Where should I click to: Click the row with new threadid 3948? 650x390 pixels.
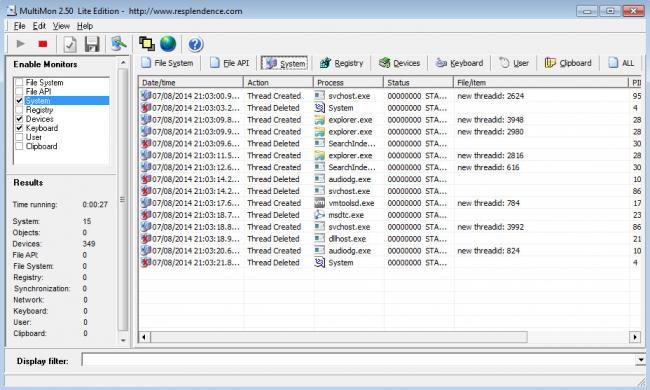(391, 120)
